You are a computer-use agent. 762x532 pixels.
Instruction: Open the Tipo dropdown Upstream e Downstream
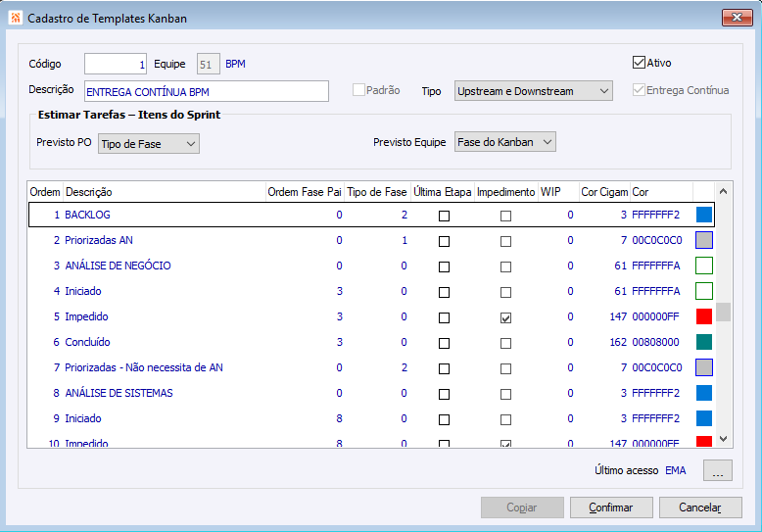click(533, 91)
